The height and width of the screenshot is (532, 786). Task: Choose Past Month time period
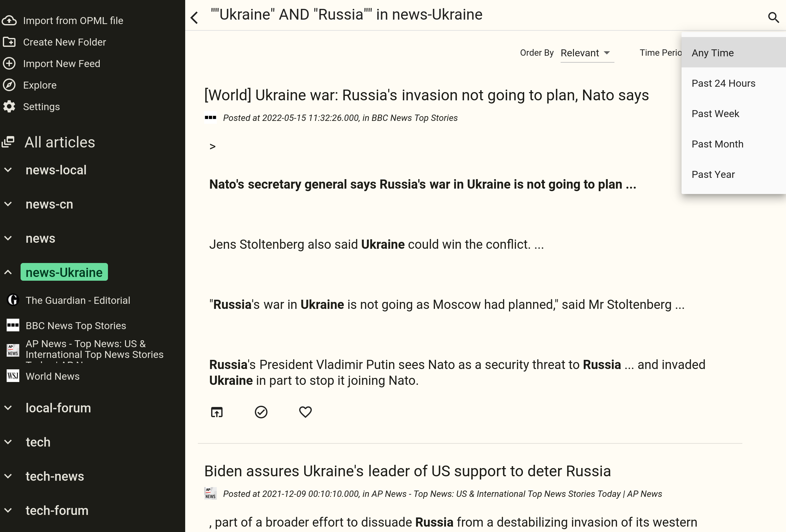[x=717, y=144]
